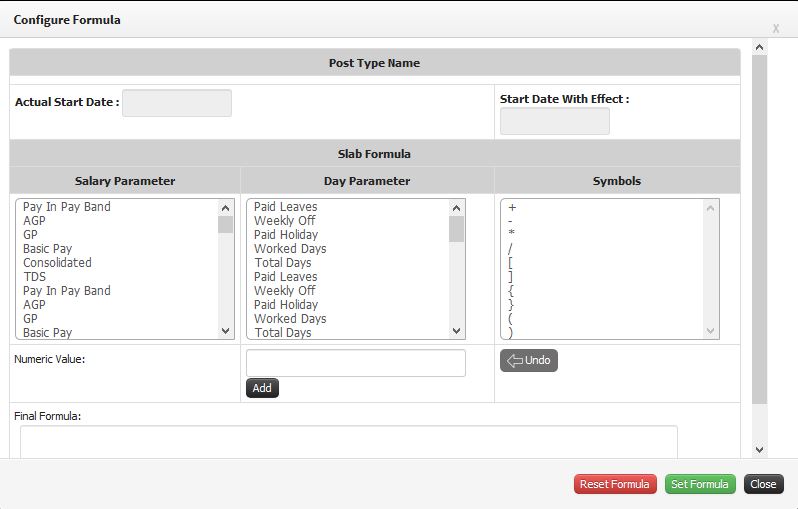Click the Set Formula button
This screenshot has width=798, height=509.
(700, 484)
